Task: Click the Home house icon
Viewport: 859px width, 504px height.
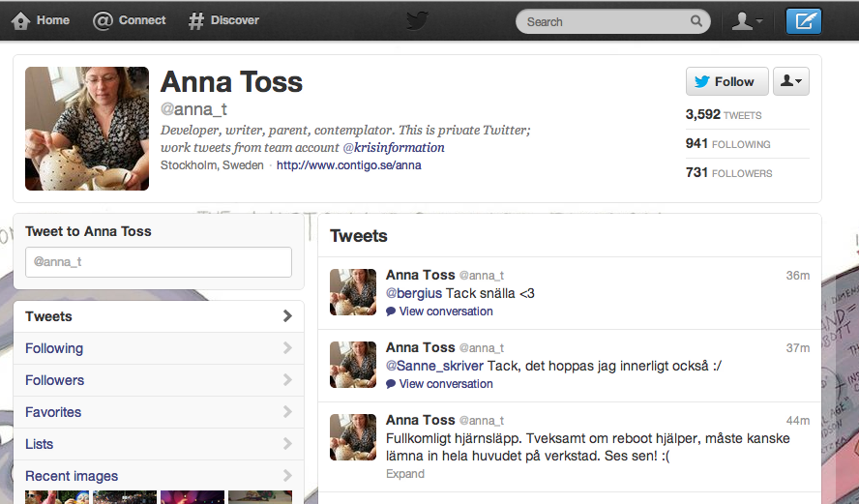Action: click(21, 21)
